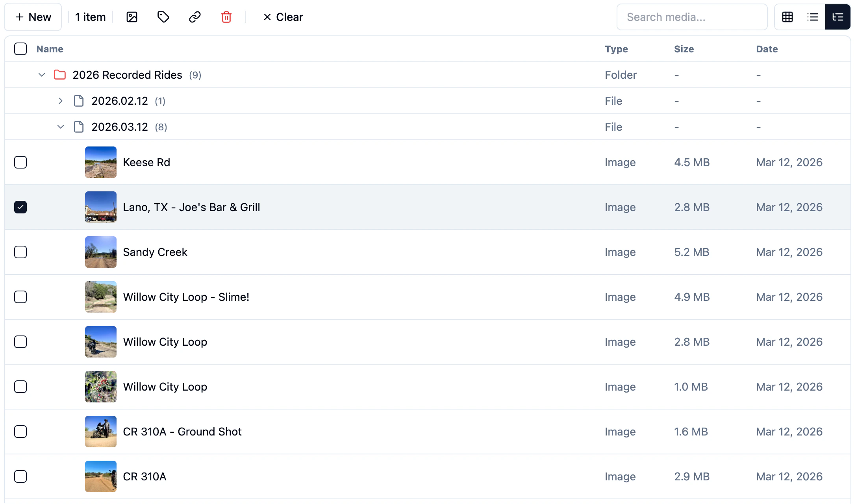Viewport: 856px width, 504px height.
Task: Check the Sandy Creek checkbox
Action: point(20,252)
